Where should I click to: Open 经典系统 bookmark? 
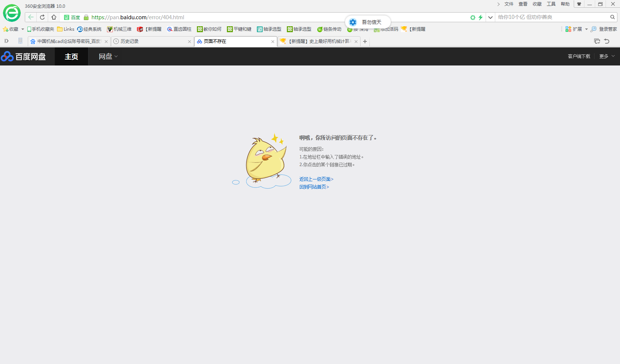point(89,29)
